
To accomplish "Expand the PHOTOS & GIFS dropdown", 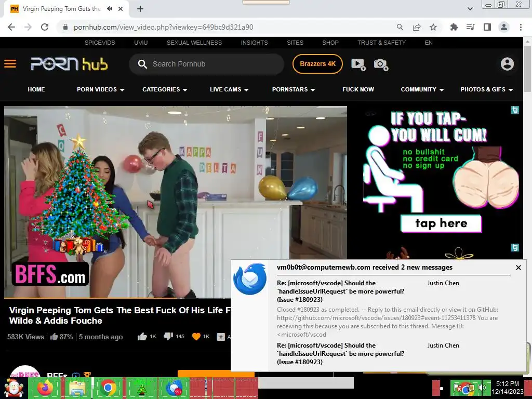I will [x=486, y=89].
